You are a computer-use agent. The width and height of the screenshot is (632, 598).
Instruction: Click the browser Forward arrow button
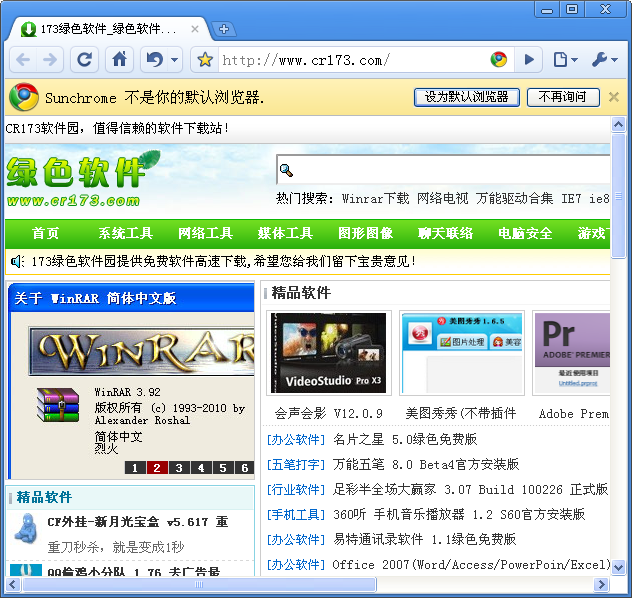[50, 60]
